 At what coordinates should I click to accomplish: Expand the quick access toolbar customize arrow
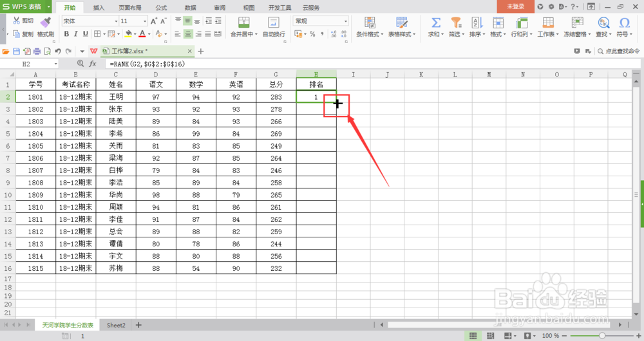[x=82, y=51]
